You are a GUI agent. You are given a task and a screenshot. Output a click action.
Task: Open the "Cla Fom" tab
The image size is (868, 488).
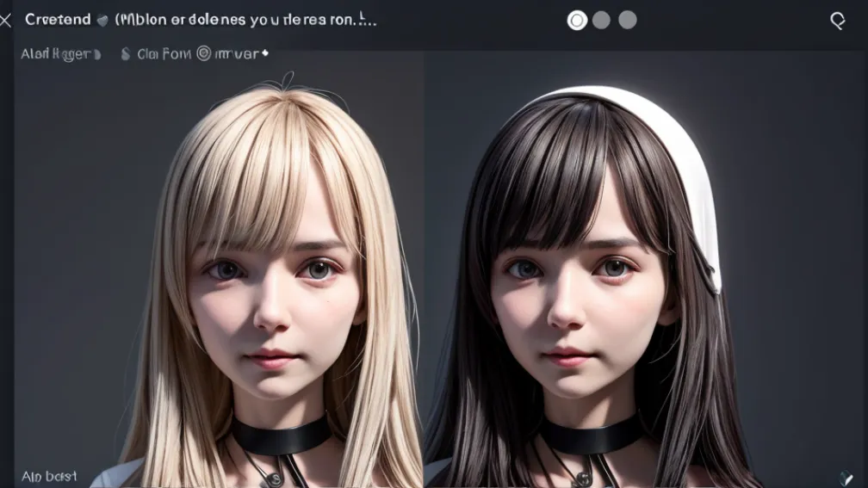point(164,54)
